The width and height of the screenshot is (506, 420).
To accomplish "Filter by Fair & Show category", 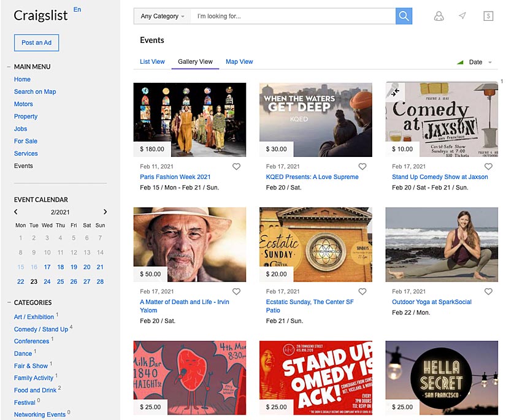I will tap(31, 366).
